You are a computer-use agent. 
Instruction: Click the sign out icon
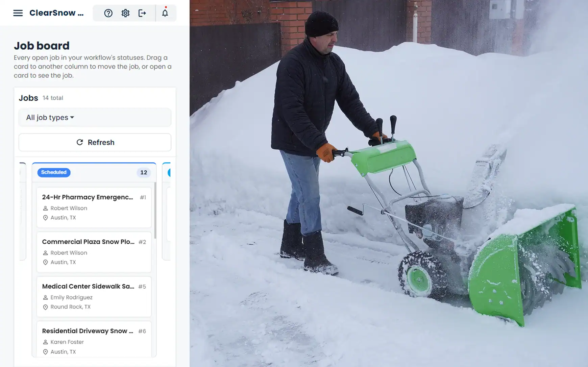142,13
